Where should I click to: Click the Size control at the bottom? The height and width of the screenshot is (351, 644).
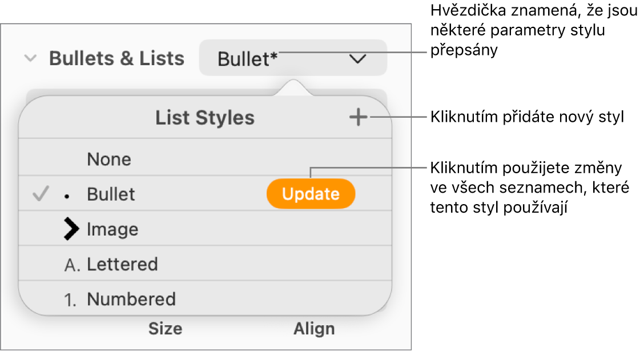(166, 329)
